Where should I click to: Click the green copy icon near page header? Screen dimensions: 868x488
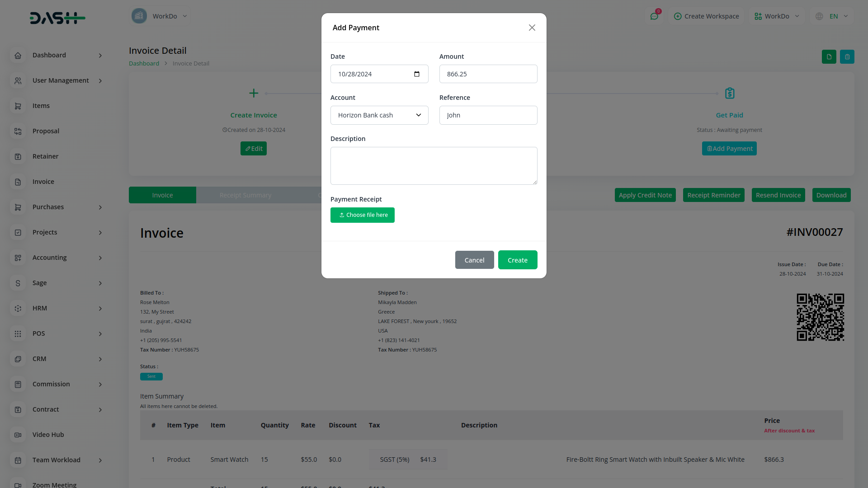[x=829, y=57]
